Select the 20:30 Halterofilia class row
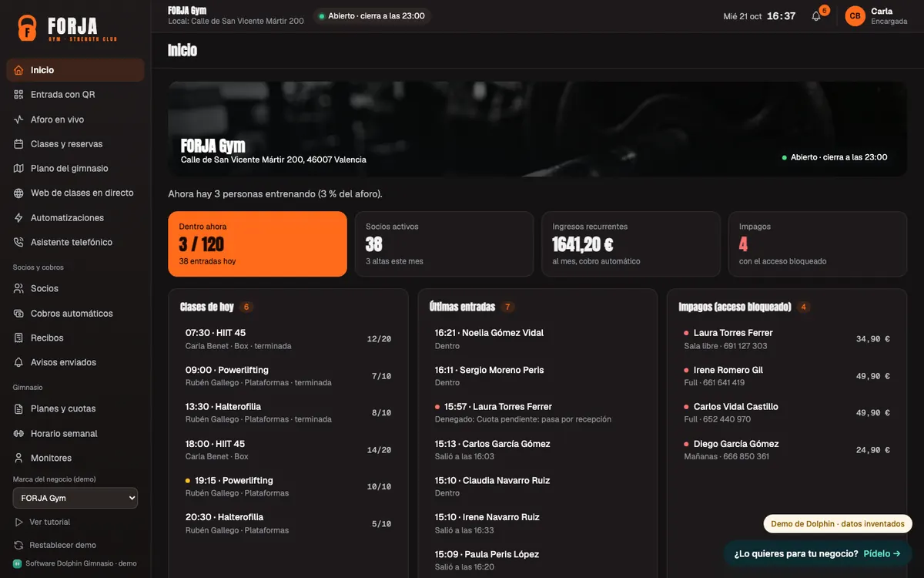 289,523
